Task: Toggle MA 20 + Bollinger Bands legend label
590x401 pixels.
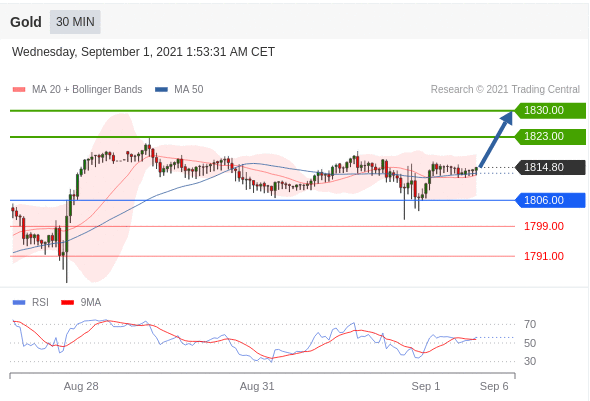Action: click(87, 90)
